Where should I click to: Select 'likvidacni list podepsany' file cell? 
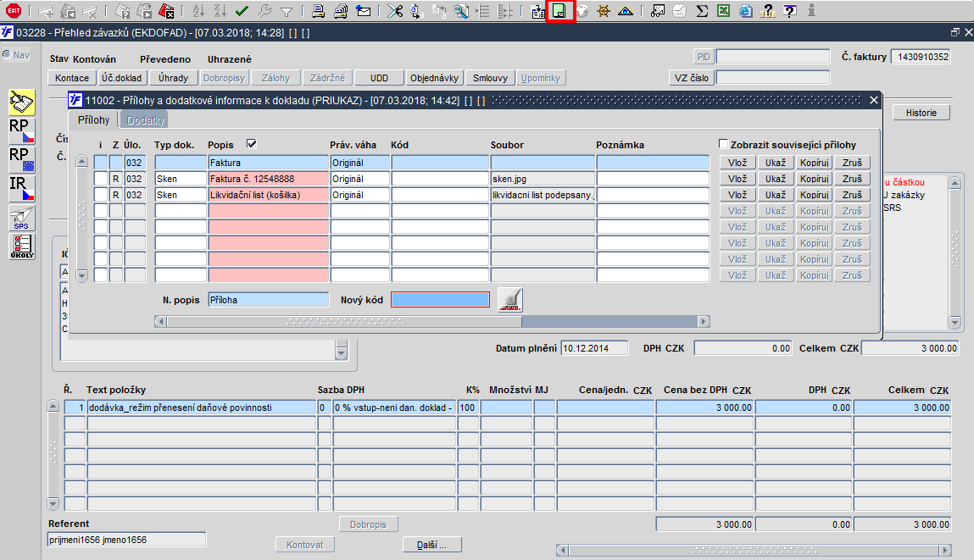543,195
